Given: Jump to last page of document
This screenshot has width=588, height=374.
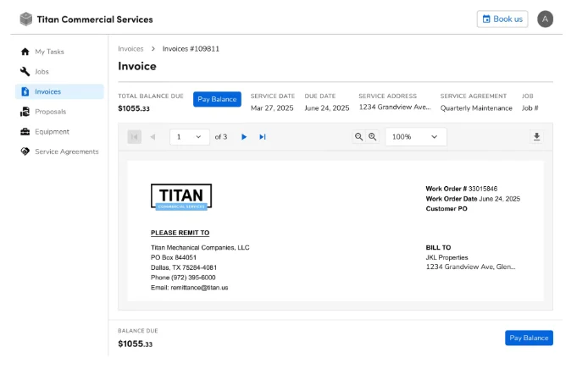Looking at the screenshot, I should [263, 137].
